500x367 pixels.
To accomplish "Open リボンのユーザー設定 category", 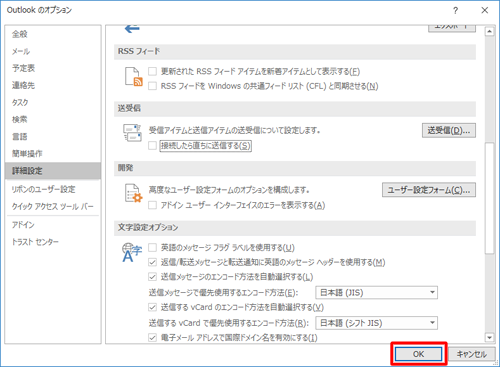I will 53,189.
